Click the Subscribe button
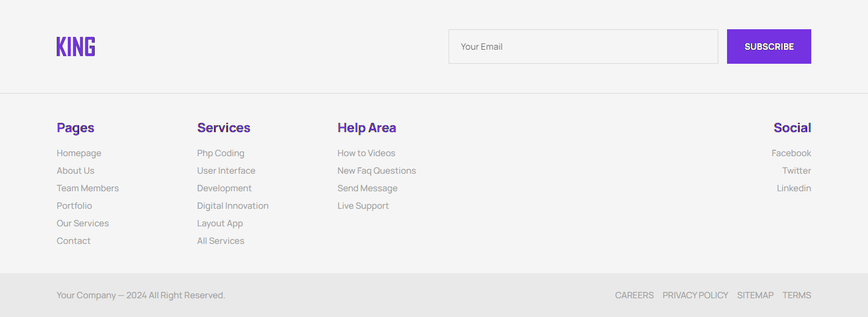 pos(769,46)
